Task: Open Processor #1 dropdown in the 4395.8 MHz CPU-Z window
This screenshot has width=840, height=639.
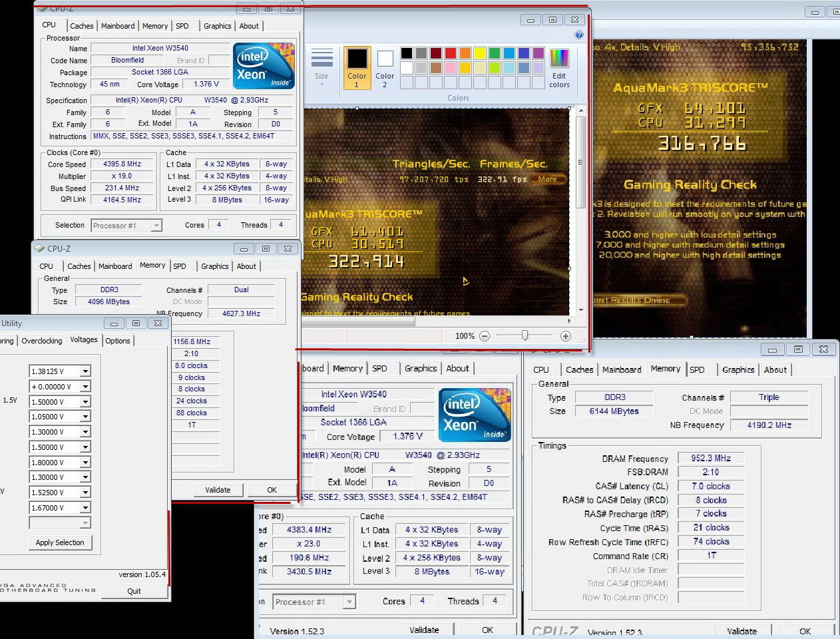Action: pos(156,226)
